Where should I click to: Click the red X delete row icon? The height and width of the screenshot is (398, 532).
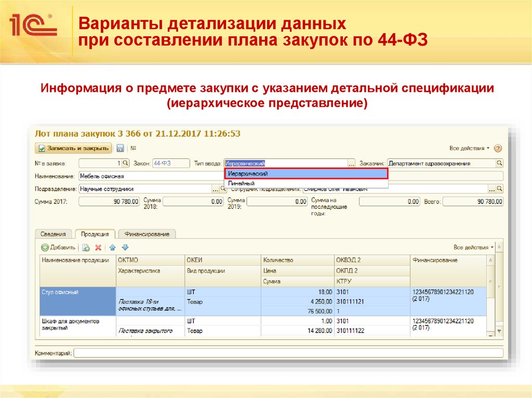pos(99,246)
